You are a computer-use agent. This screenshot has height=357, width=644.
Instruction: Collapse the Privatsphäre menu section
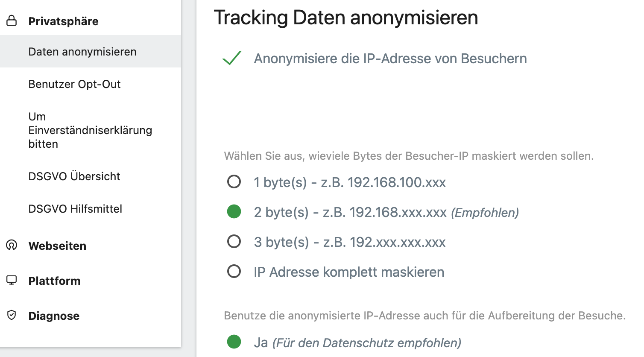pyautogui.click(x=63, y=21)
